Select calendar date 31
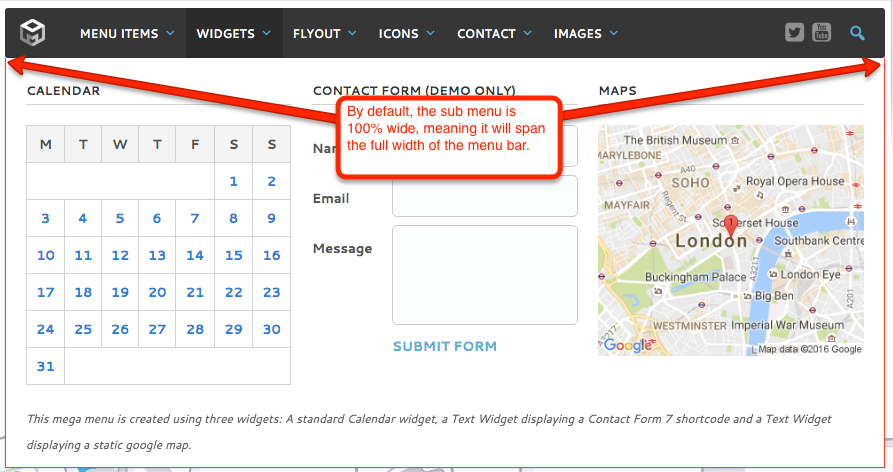This screenshot has width=893, height=472. pyautogui.click(x=45, y=366)
